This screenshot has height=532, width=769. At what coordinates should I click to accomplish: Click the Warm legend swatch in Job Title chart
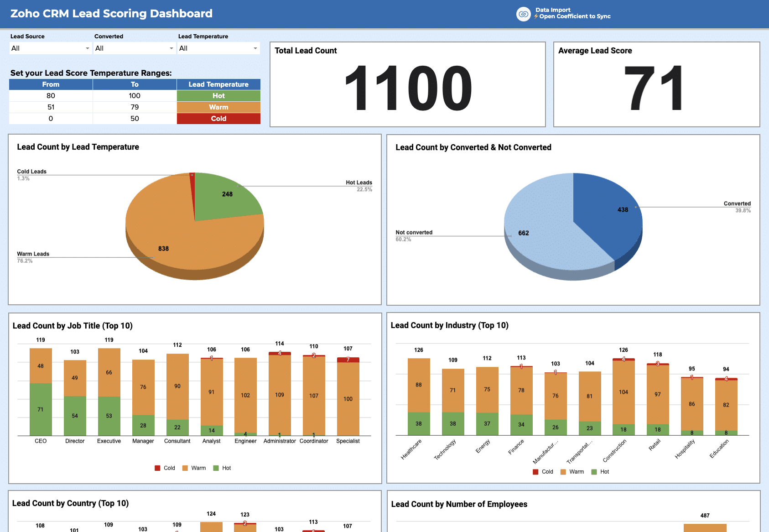185,468
